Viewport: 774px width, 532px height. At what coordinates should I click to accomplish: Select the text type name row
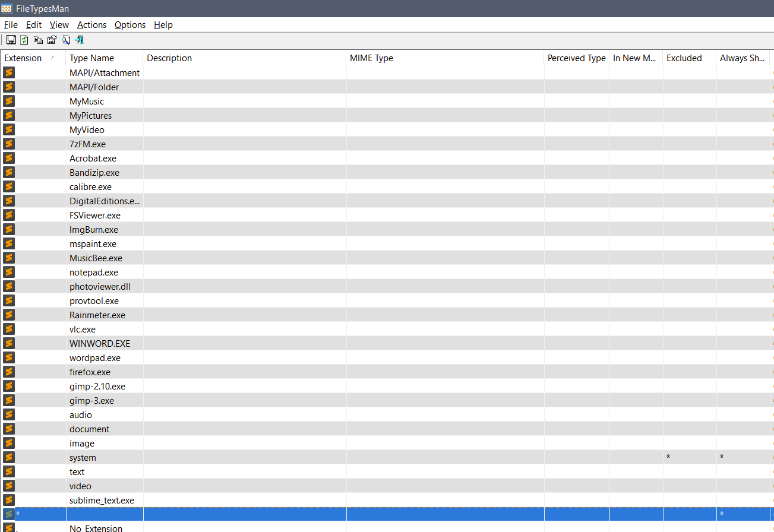coord(387,471)
